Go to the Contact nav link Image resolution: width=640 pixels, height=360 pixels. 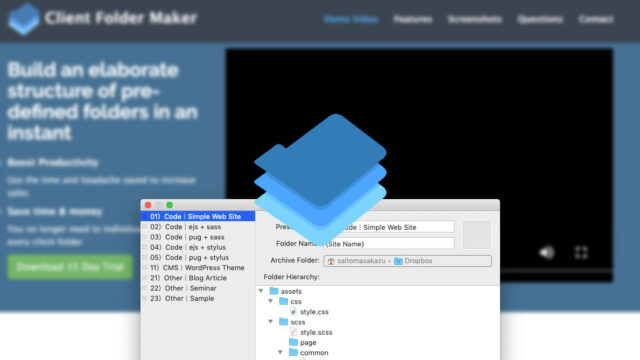click(x=596, y=19)
